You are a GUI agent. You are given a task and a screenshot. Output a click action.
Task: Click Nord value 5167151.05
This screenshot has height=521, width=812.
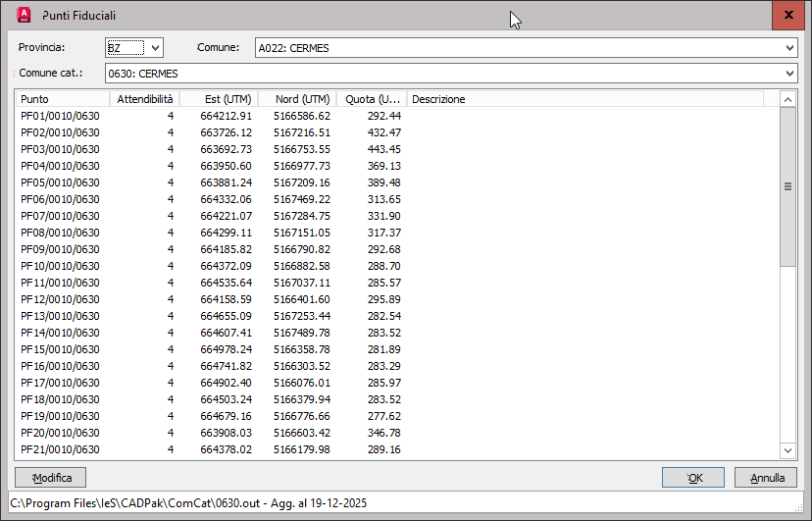(302, 233)
